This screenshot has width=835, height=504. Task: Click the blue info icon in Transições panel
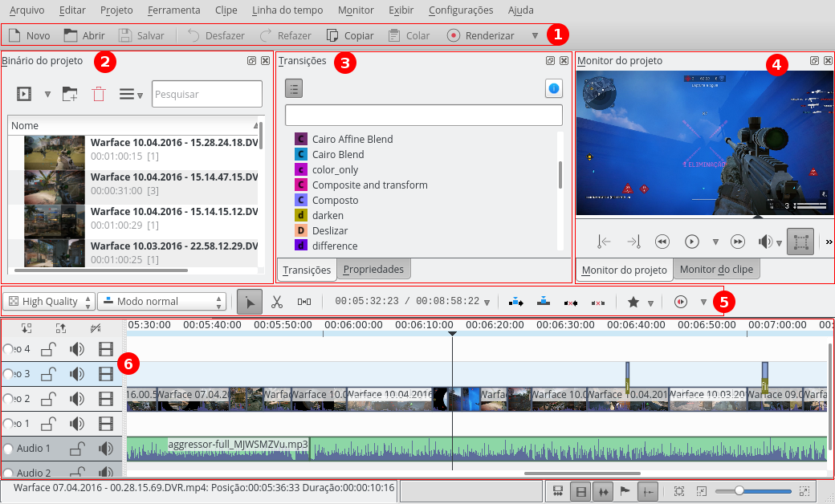(553, 88)
